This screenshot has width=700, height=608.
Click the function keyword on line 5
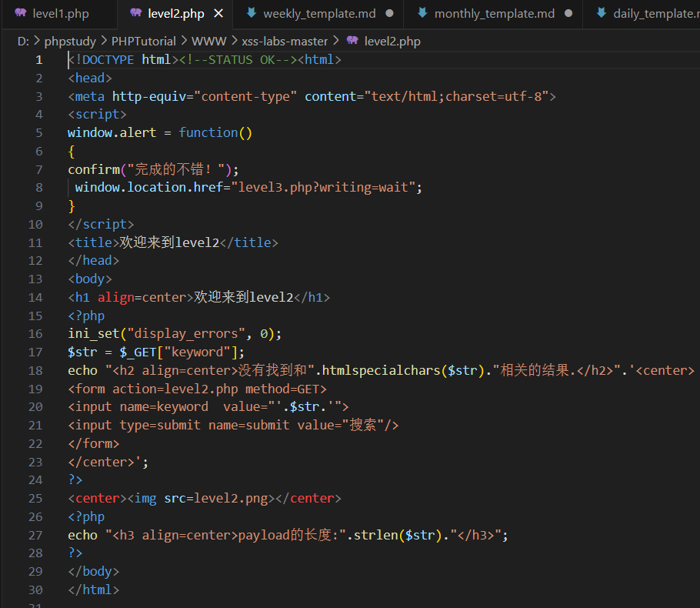pos(208,133)
